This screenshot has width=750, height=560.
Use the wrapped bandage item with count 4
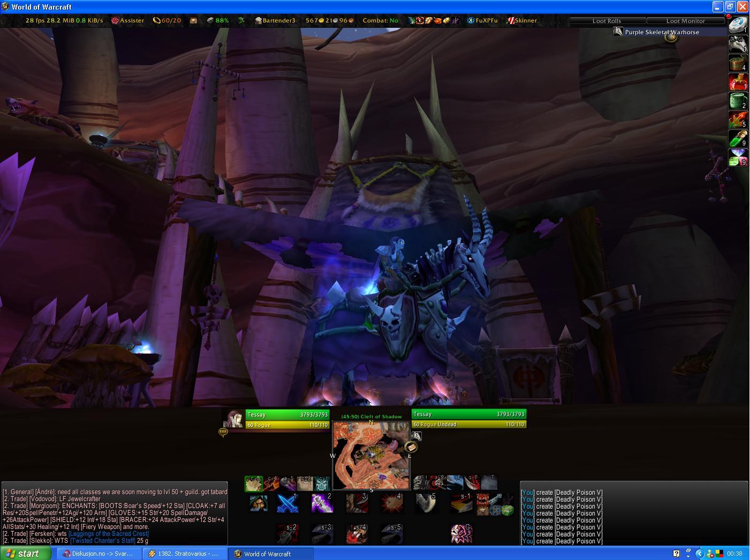[738, 63]
